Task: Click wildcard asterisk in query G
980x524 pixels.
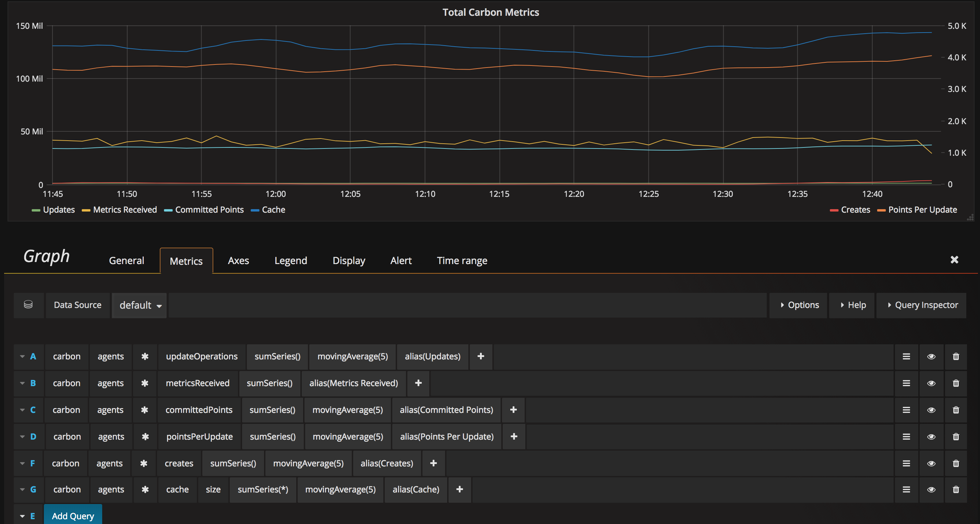Action: [145, 489]
